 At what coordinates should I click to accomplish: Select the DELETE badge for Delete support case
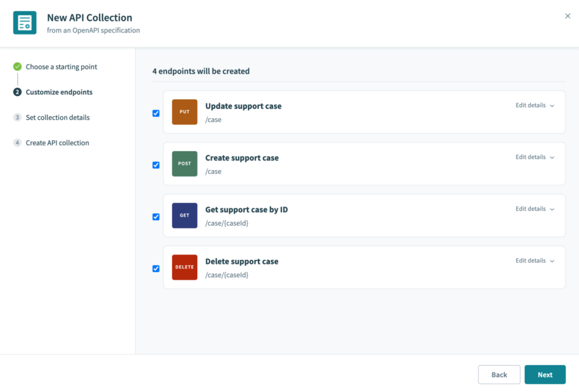tap(184, 268)
